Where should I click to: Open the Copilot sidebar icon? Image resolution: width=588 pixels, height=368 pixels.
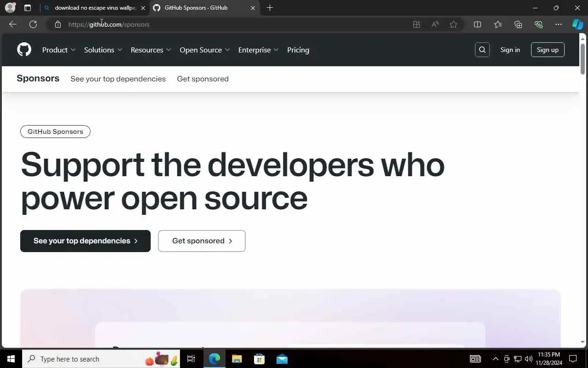coord(577,24)
